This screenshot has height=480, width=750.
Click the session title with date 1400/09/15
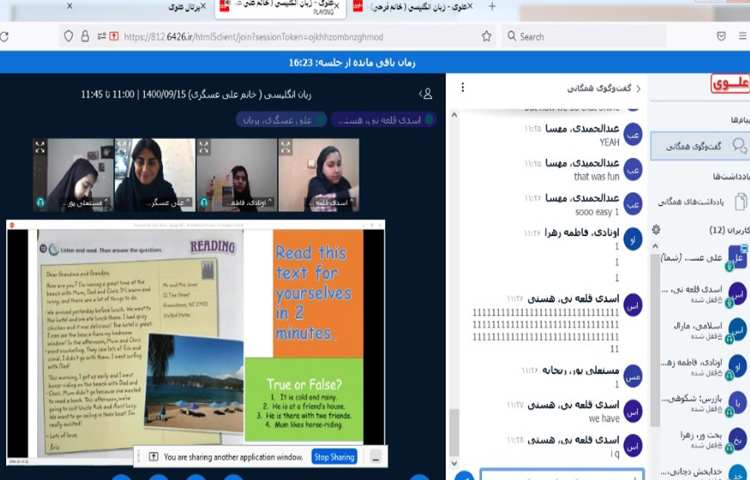pos(196,95)
